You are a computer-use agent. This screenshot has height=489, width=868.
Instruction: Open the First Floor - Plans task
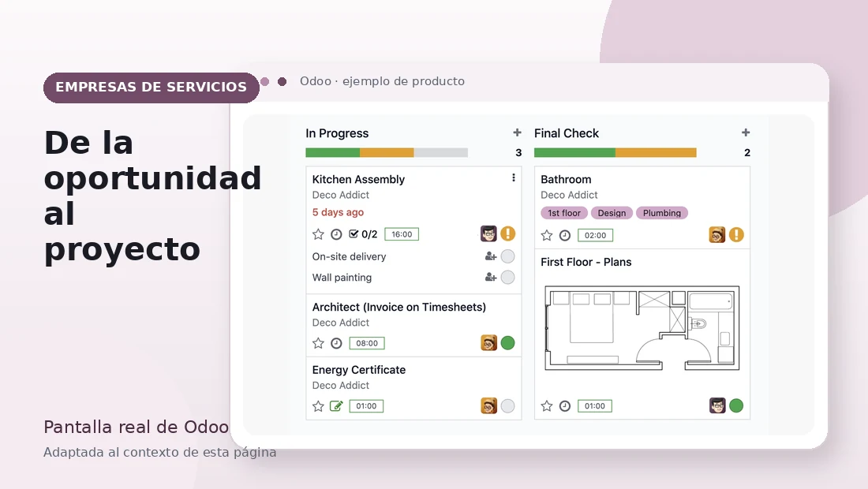(x=586, y=262)
